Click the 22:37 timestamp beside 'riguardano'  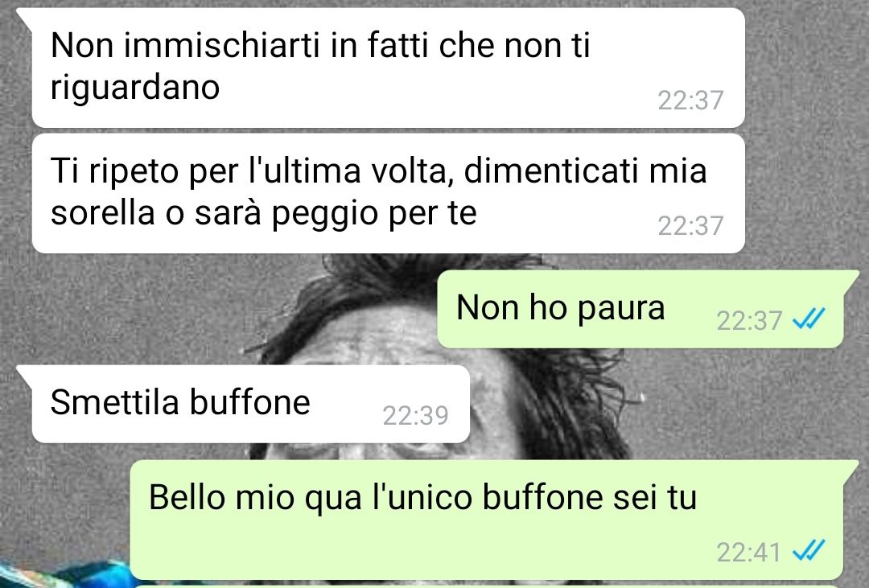(690, 101)
